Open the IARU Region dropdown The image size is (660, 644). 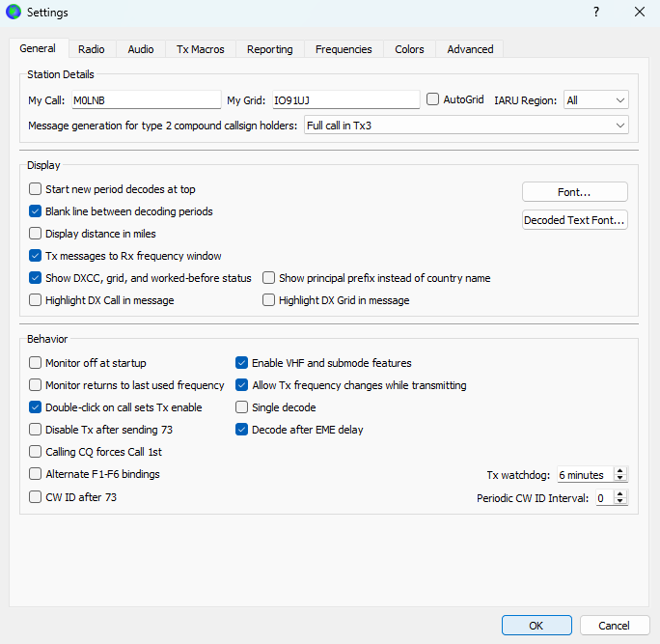[596, 100]
